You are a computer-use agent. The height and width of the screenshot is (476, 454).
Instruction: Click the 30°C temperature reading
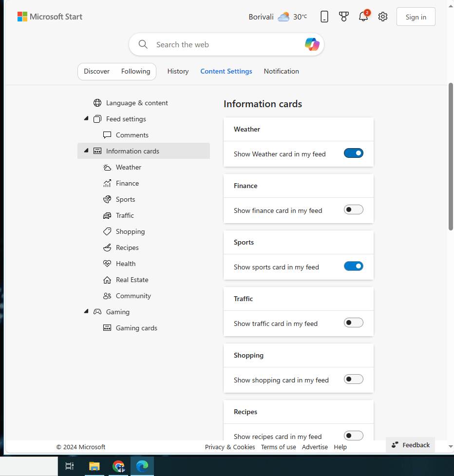300,17
